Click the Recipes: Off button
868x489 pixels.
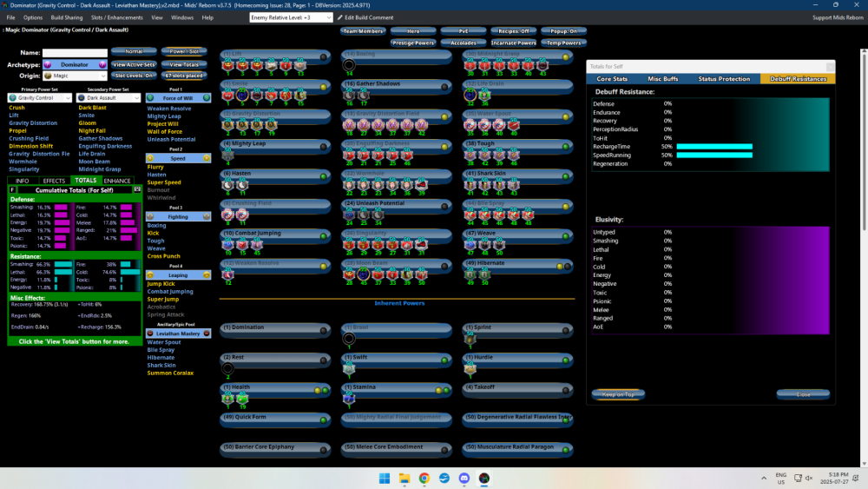[x=513, y=31]
